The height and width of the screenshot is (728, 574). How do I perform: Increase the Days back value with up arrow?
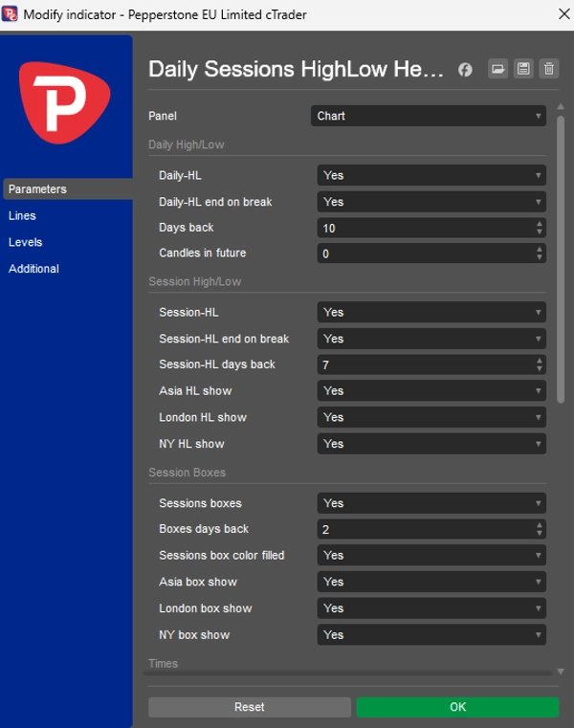540,224
